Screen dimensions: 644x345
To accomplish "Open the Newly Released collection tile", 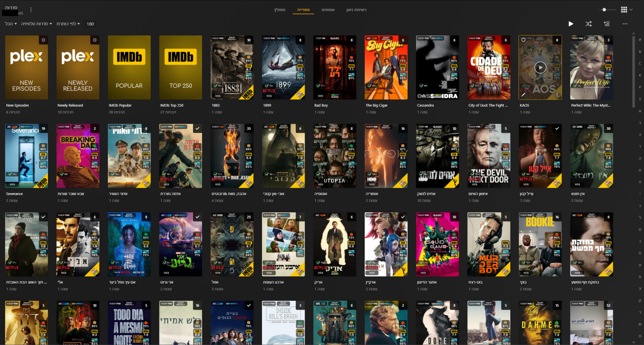I will pos(78,67).
